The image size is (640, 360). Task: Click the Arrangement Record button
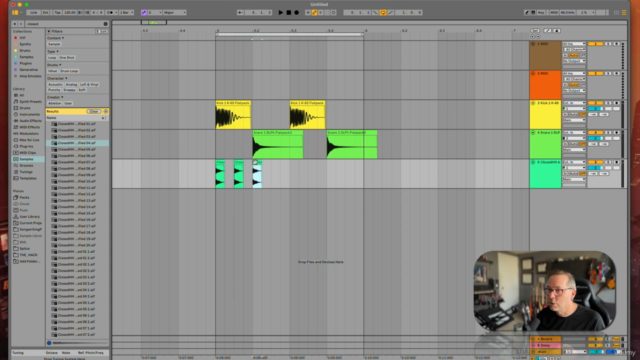click(297, 13)
